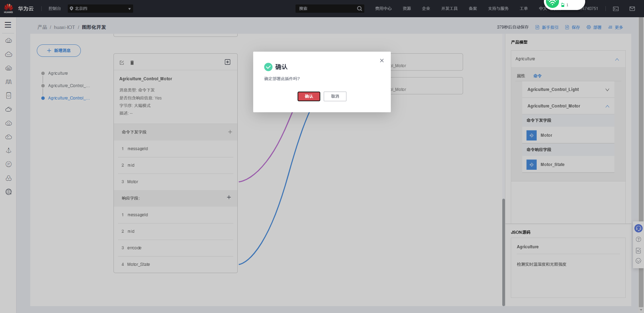Confirm plugin deployment with 确认 button

click(309, 96)
